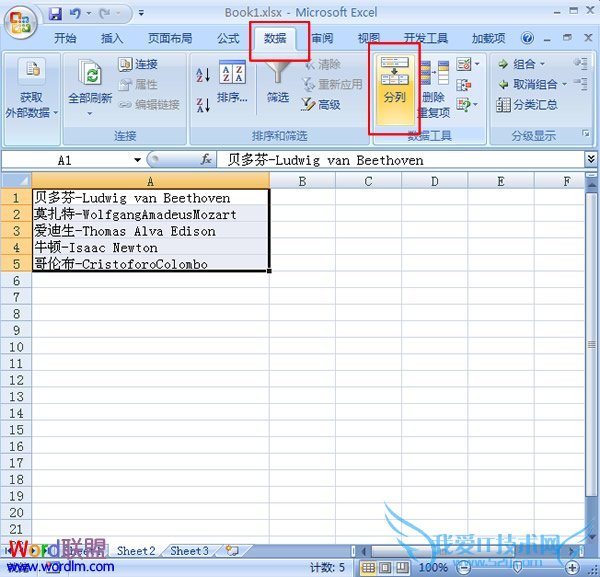Screen dimensions: 600x577
Task: Click the select-all corner box
Action: (x=16, y=181)
